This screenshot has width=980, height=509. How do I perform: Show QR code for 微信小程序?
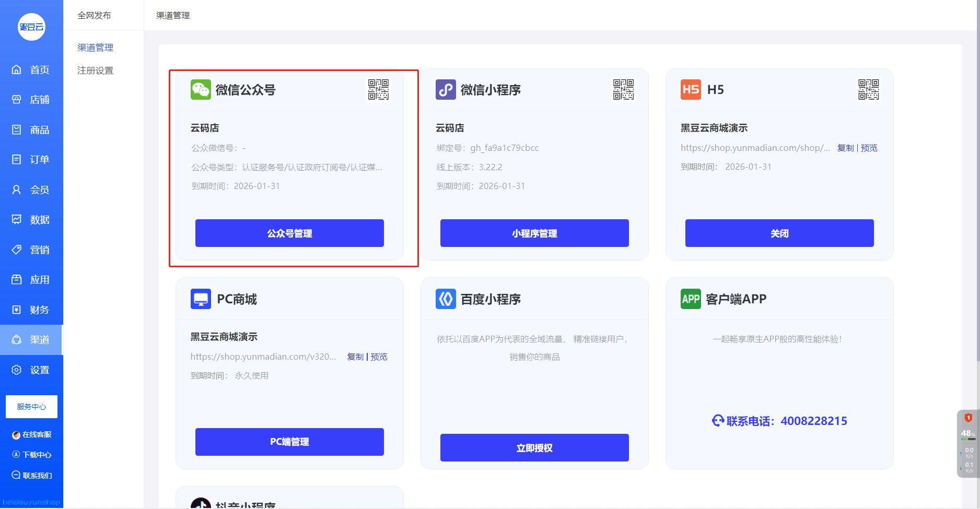coord(623,89)
